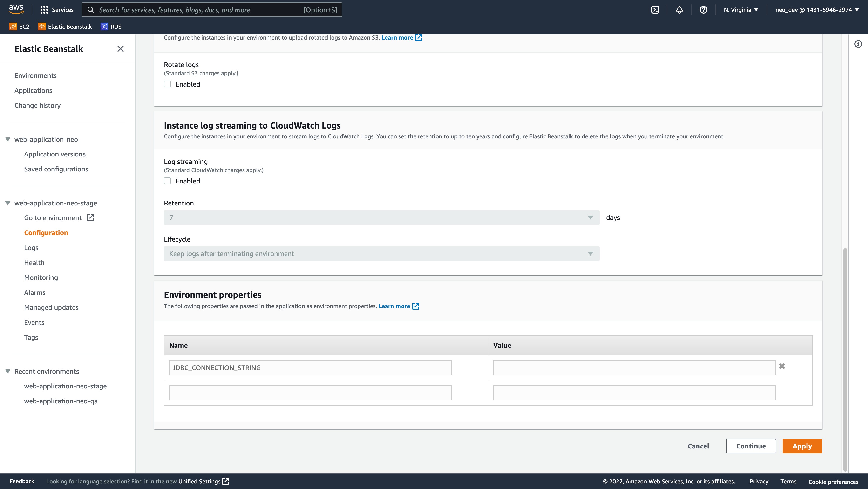Collapse the web-application-neo tree section
Image resolution: width=868 pixels, height=489 pixels.
point(8,140)
